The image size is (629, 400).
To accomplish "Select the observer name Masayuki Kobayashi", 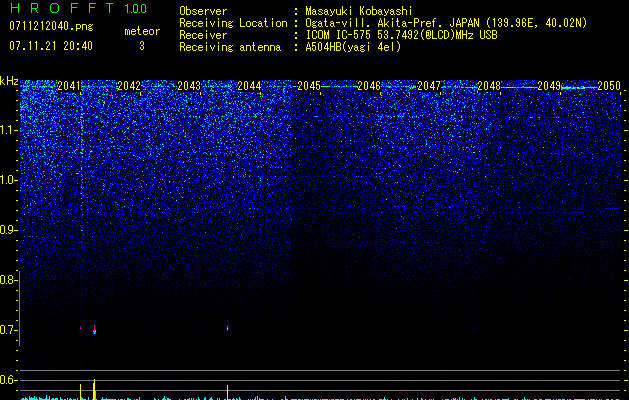I will coord(359,11).
